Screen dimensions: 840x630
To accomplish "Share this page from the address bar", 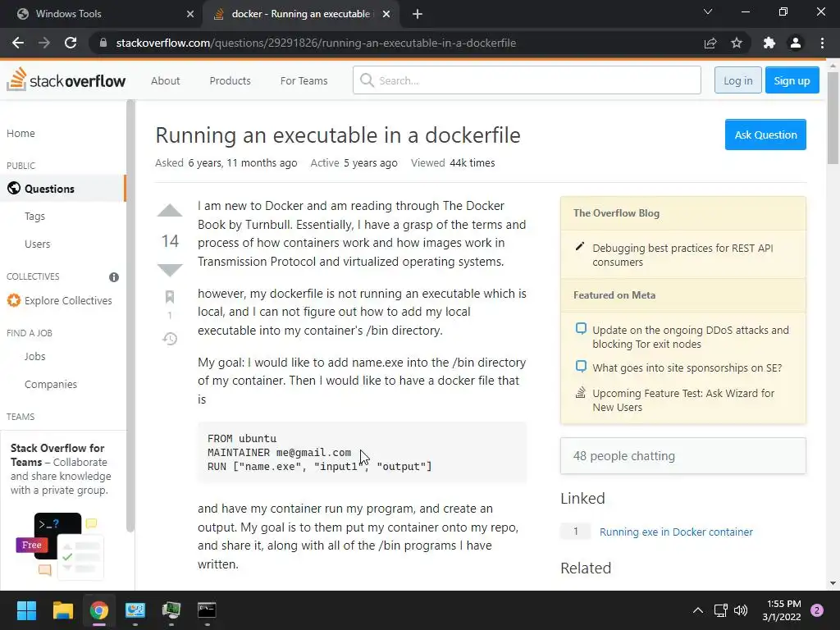I will click(x=710, y=43).
